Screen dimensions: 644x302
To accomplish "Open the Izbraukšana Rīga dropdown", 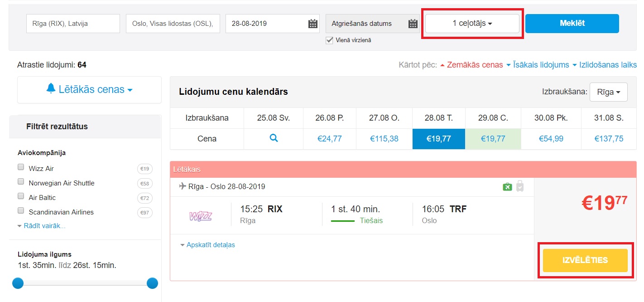I will pos(608,92).
